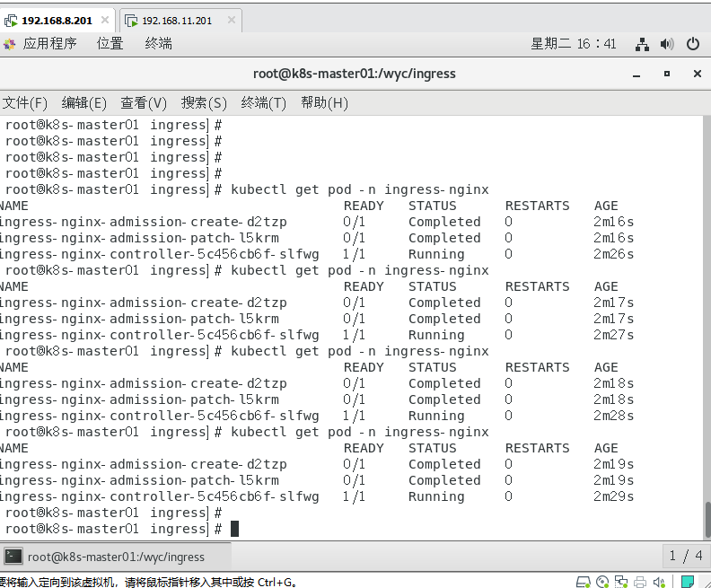Click the VM icon on the 192.168.8.201 tab
The height and width of the screenshot is (588, 711).
[11, 21]
